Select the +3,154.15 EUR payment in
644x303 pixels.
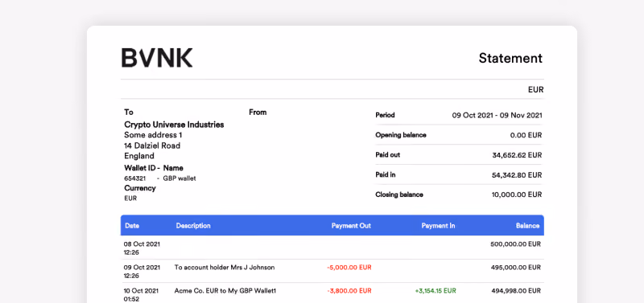tap(436, 291)
